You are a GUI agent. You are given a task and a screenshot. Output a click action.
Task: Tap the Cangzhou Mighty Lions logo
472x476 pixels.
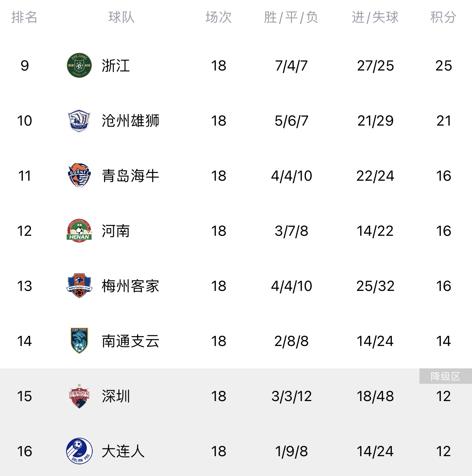pos(79,120)
